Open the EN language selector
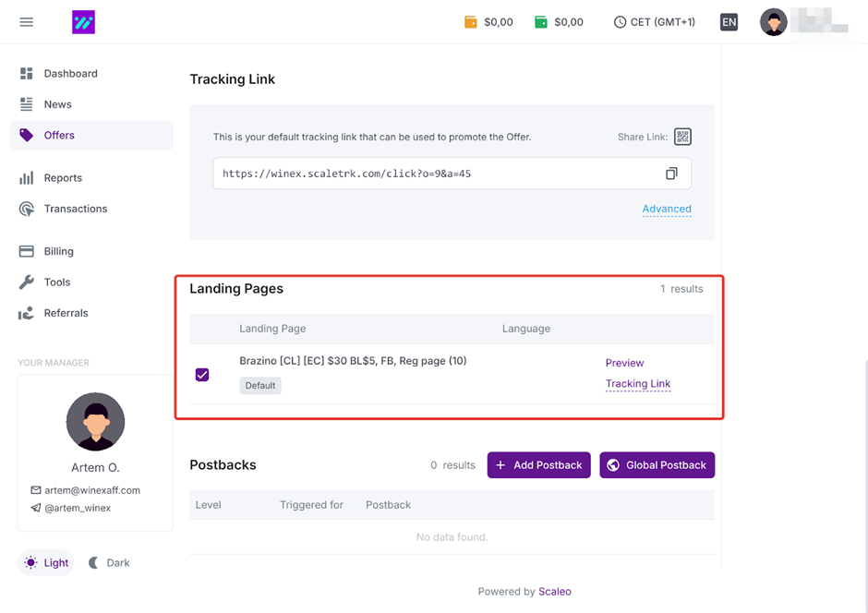 (x=729, y=22)
